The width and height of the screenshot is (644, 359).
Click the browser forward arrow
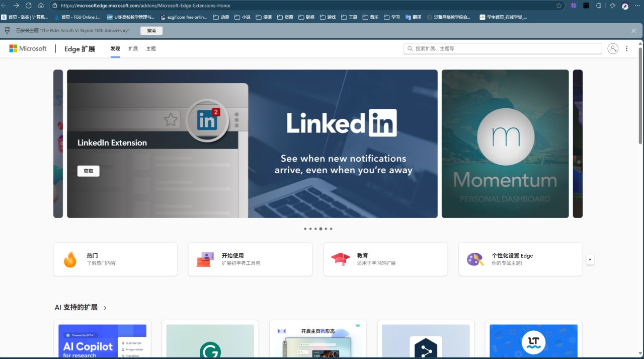(16, 6)
